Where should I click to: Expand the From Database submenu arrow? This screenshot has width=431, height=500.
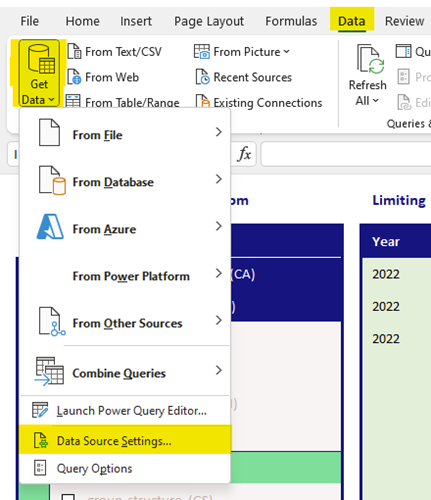(x=219, y=179)
